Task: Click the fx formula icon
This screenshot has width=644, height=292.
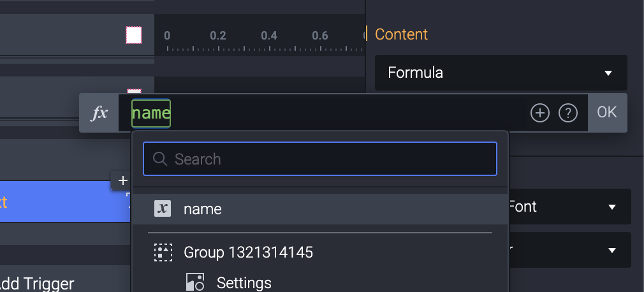Action: point(99,113)
